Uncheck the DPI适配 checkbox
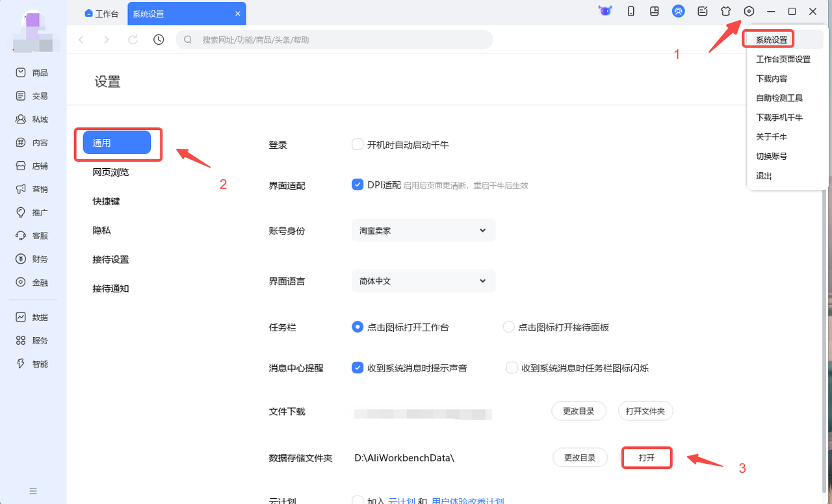Image resolution: width=832 pixels, height=504 pixels. click(x=357, y=184)
